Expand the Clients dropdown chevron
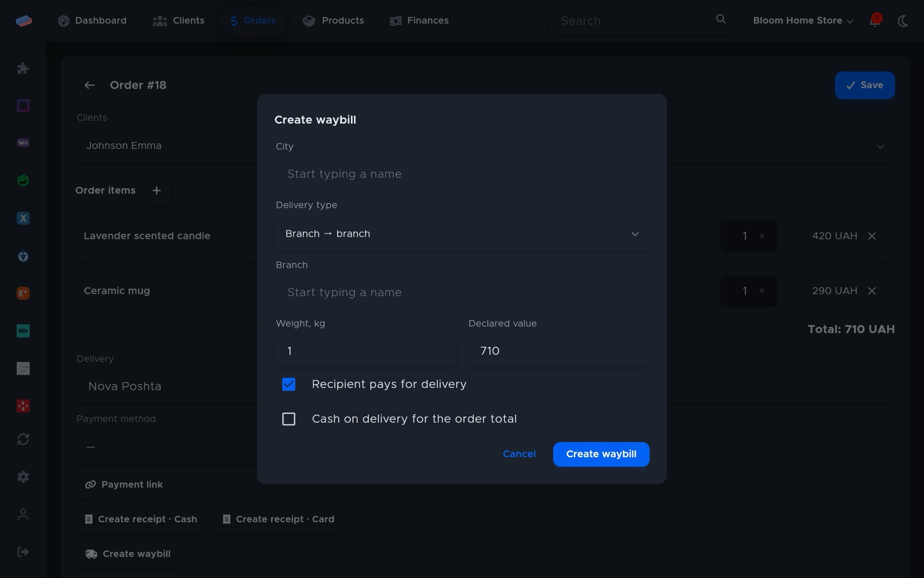Viewport: 924px width, 578px height. [880, 146]
